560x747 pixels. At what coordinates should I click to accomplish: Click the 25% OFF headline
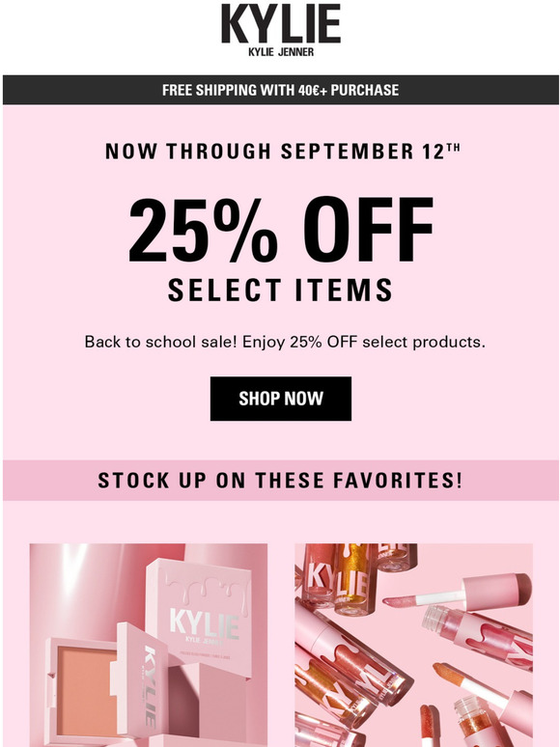(x=281, y=229)
